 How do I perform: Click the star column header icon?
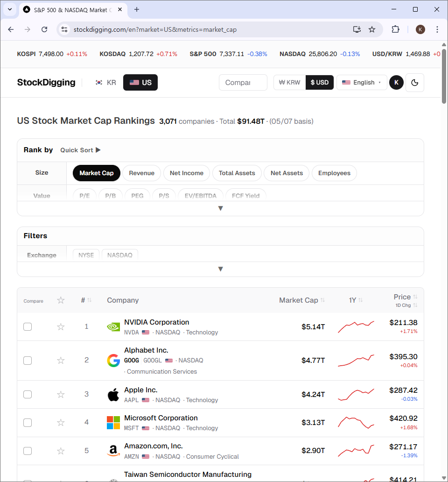point(61,300)
